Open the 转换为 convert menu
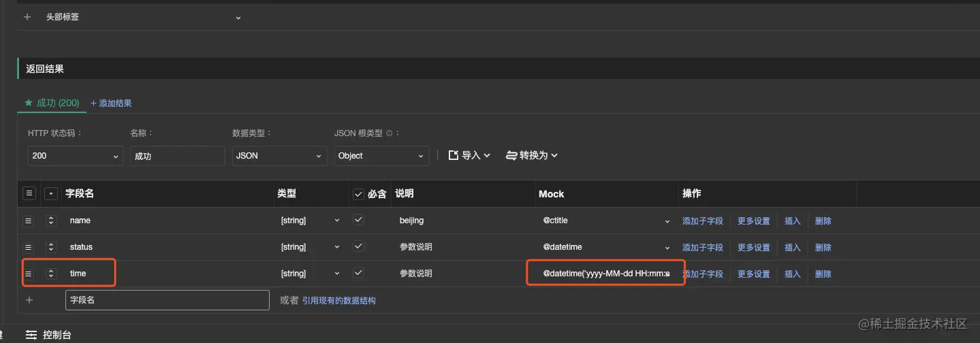This screenshot has width=980, height=343. pyautogui.click(x=532, y=156)
